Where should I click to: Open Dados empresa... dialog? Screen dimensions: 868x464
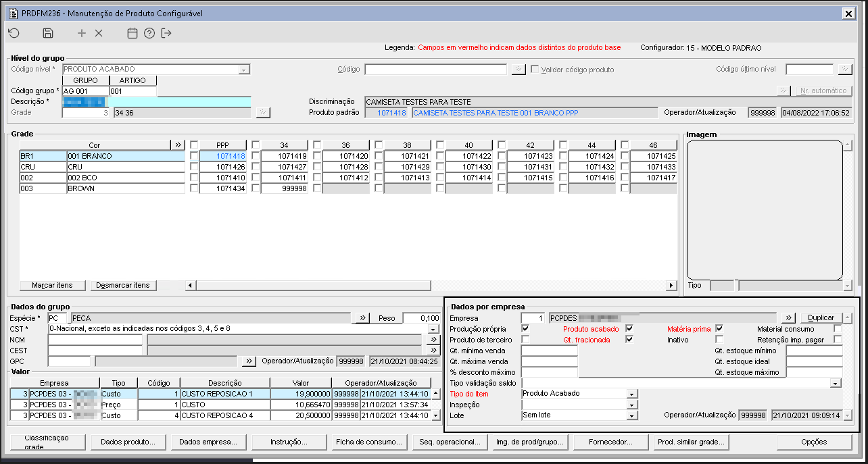pos(208,442)
